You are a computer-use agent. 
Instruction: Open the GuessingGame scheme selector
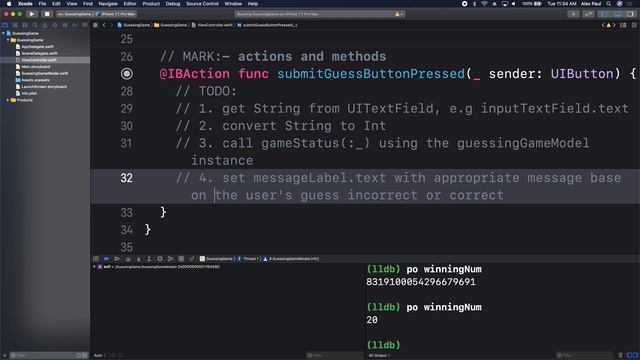75,14
